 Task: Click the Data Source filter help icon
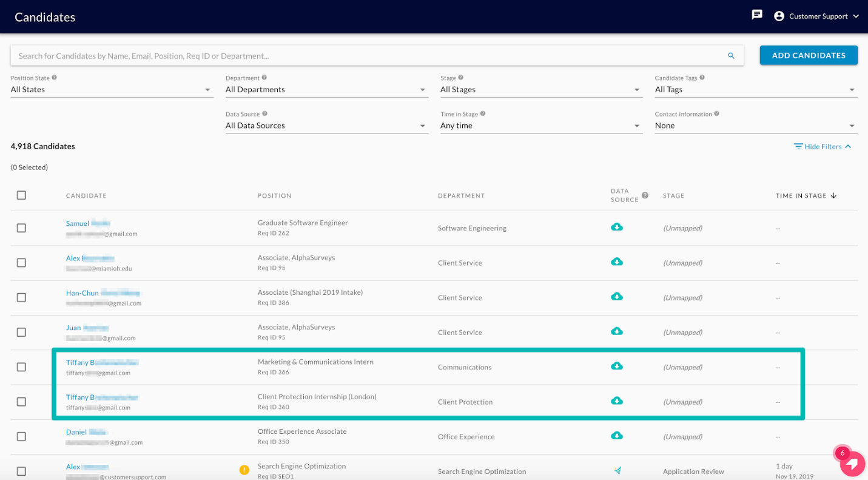[265, 113]
